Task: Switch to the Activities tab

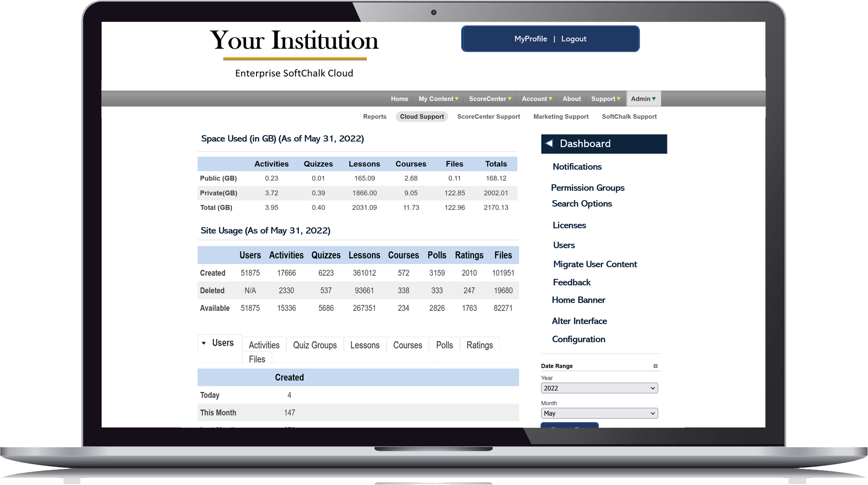Action: point(263,344)
